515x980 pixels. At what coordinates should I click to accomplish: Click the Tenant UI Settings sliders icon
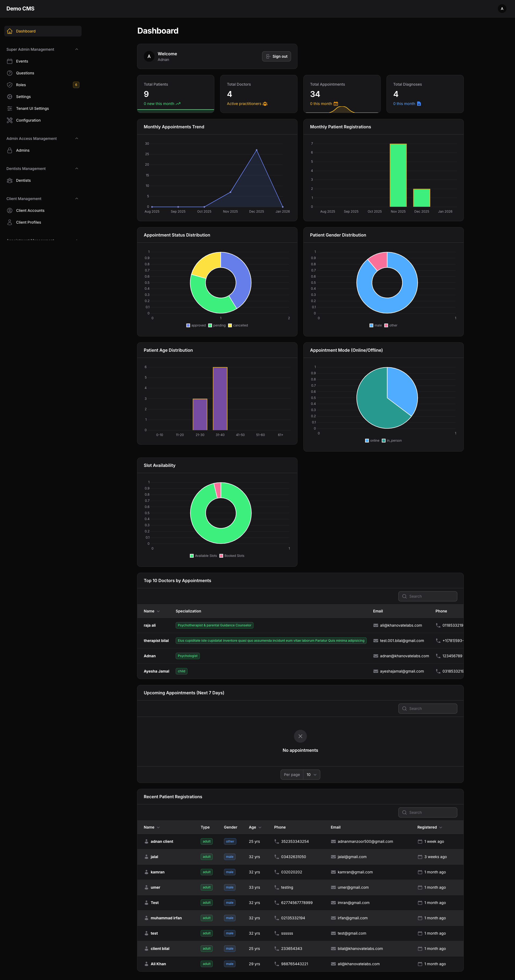tap(10, 108)
